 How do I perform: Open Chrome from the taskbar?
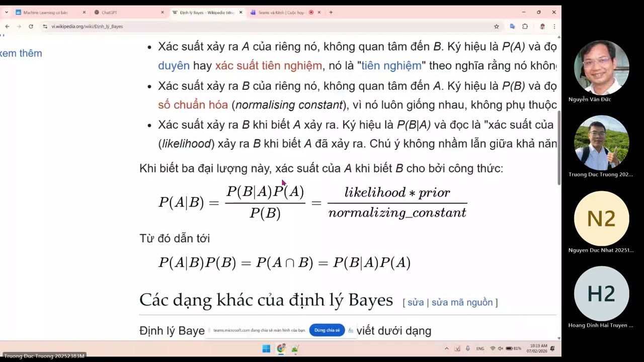click(x=281, y=348)
